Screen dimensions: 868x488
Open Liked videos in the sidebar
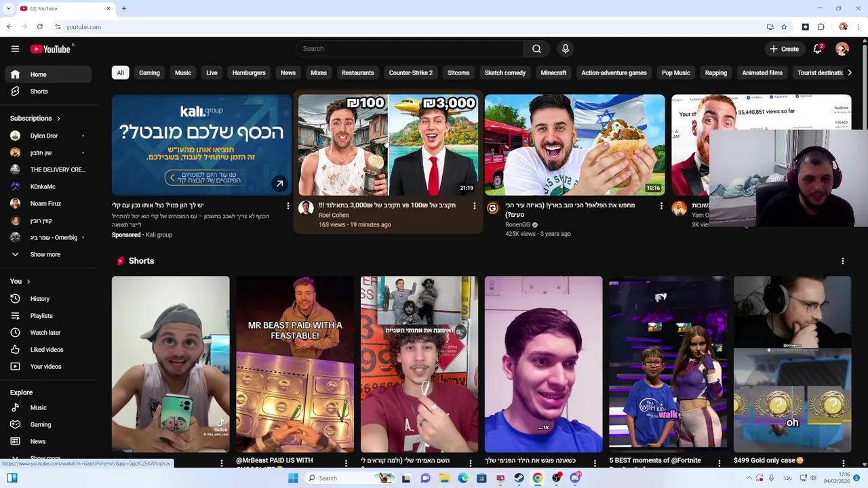coord(47,350)
